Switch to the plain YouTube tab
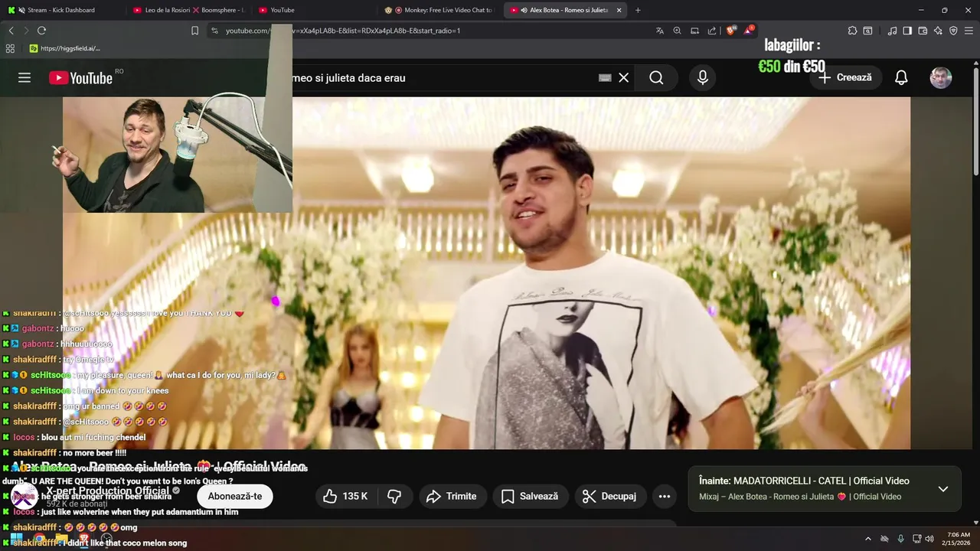This screenshot has height=551, width=980. click(x=315, y=10)
